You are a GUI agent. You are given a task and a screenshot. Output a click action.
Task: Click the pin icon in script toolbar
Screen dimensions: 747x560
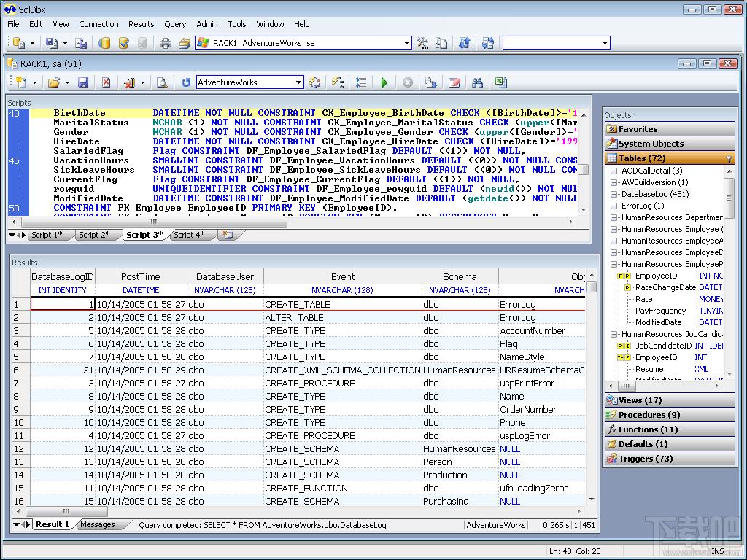point(129,82)
